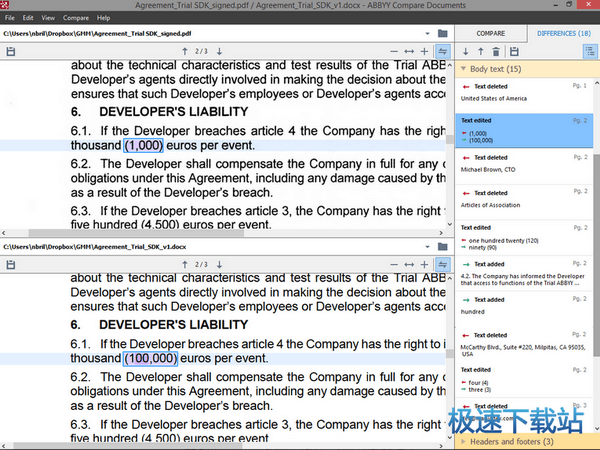
Task: Select 'McCarthy Blvd., Suite #220' deleted difference
Action: (524, 344)
